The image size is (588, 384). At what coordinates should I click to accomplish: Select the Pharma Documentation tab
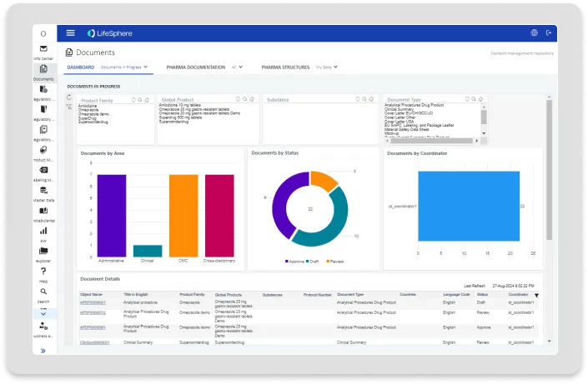pyautogui.click(x=195, y=66)
